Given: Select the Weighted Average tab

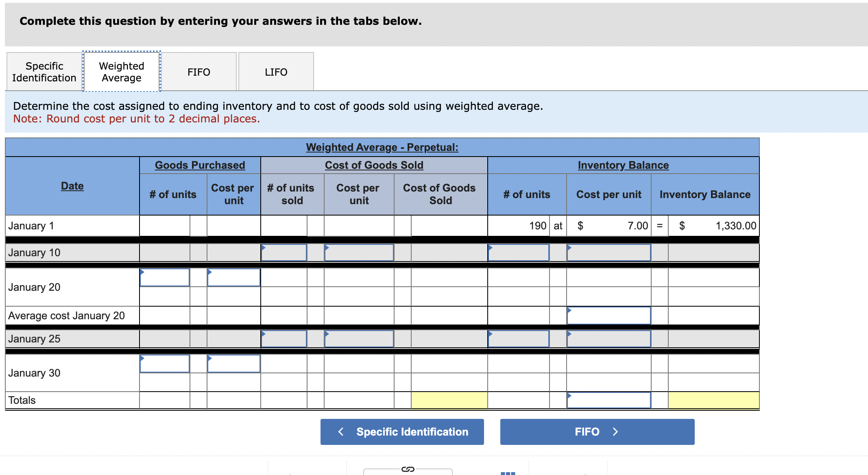Looking at the screenshot, I should (x=121, y=72).
